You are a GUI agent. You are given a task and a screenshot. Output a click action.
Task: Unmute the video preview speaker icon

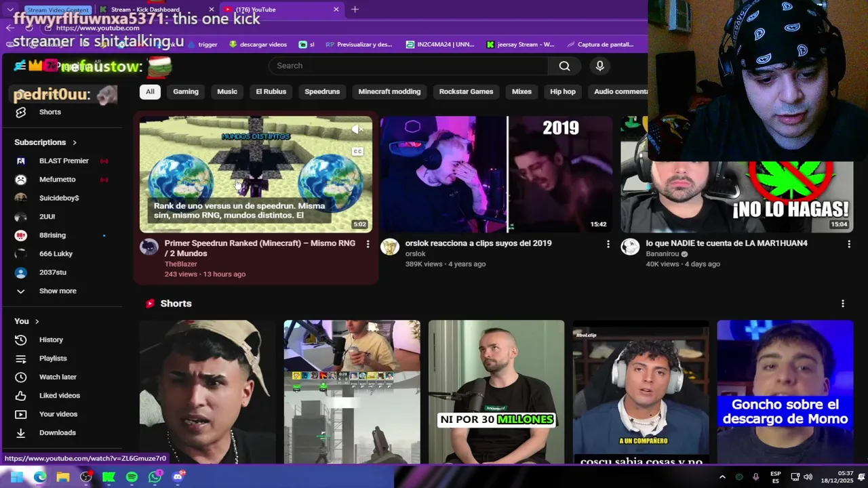[x=357, y=129]
